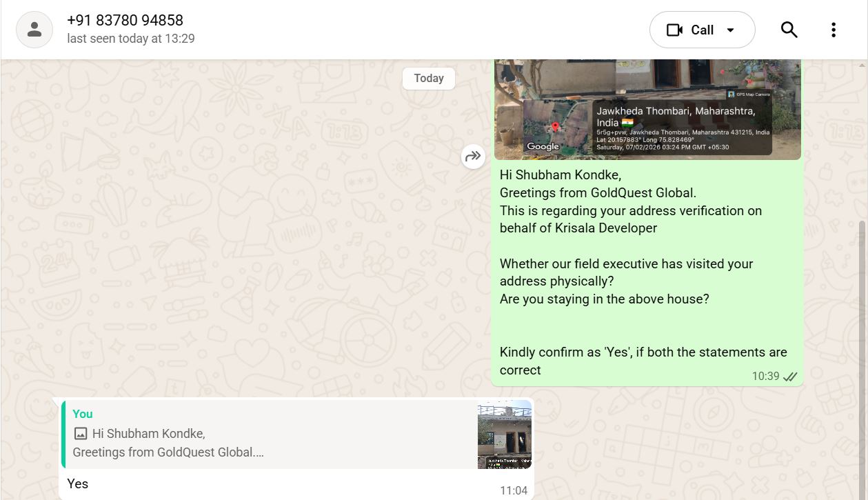868x500 pixels.
Task: Click the video camera icon in Call button
Action: (x=674, y=30)
